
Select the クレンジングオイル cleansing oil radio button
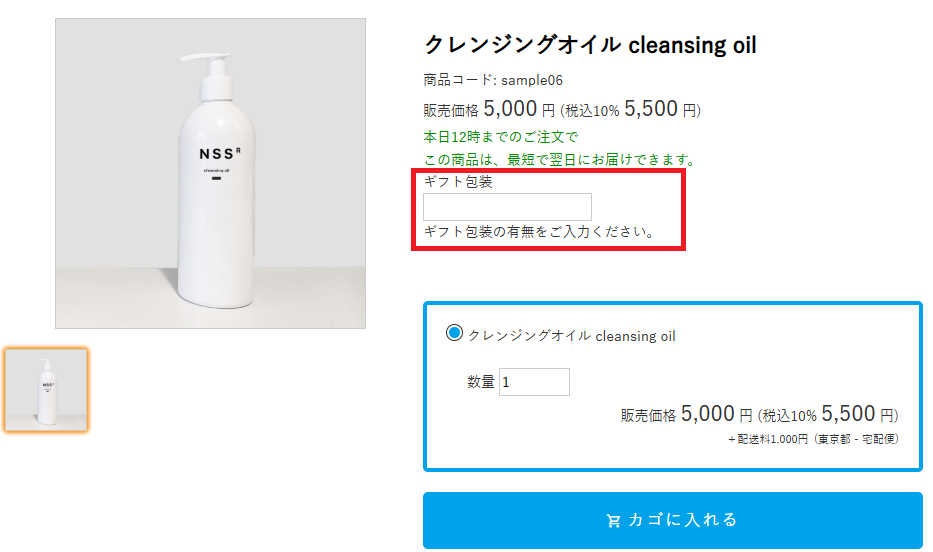[455, 334]
